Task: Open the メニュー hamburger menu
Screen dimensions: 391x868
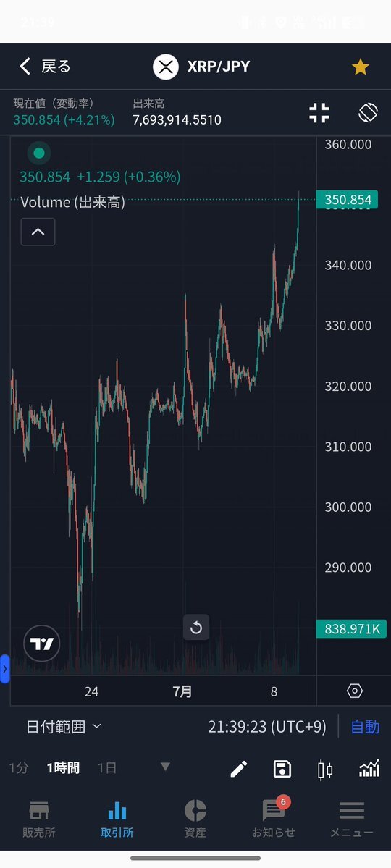Action: [352, 818]
